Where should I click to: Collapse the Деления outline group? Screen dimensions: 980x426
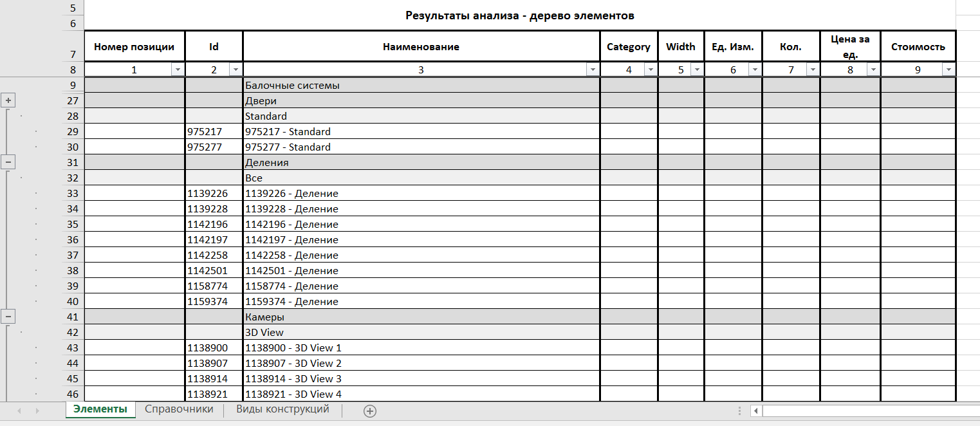(8, 162)
